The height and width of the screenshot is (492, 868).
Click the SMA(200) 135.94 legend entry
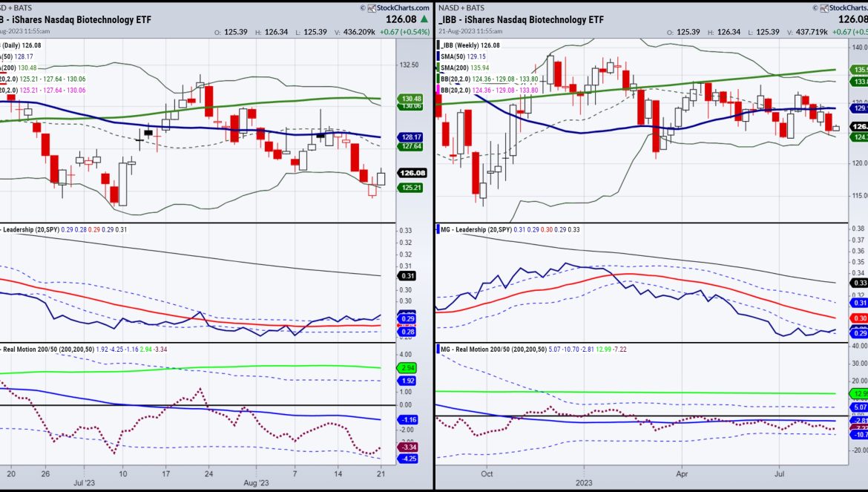point(464,68)
